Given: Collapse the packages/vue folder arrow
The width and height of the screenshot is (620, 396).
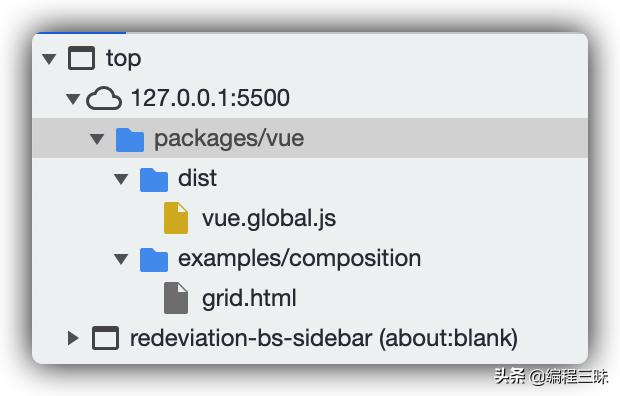Looking at the screenshot, I should coord(97,139).
